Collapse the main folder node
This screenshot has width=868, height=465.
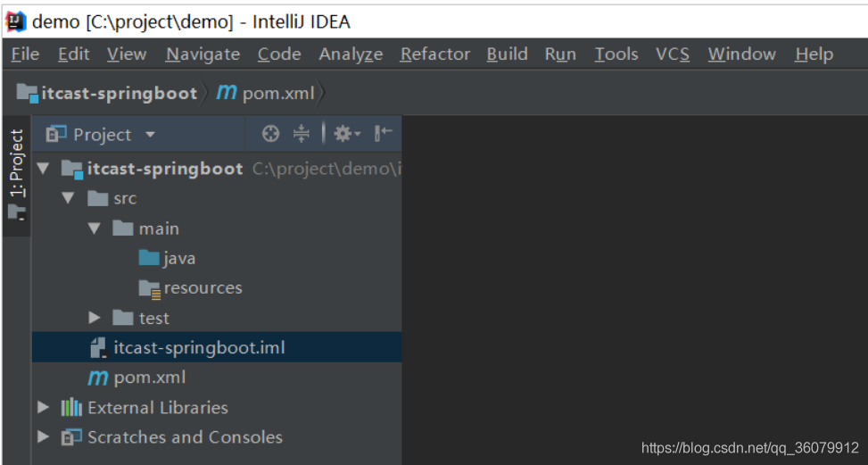pyautogui.click(x=94, y=228)
